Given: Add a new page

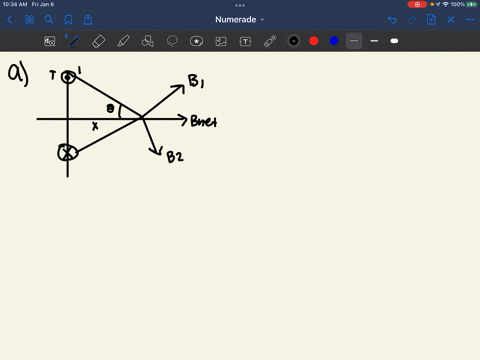Looking at the screenshot, I should pos(431,19).
